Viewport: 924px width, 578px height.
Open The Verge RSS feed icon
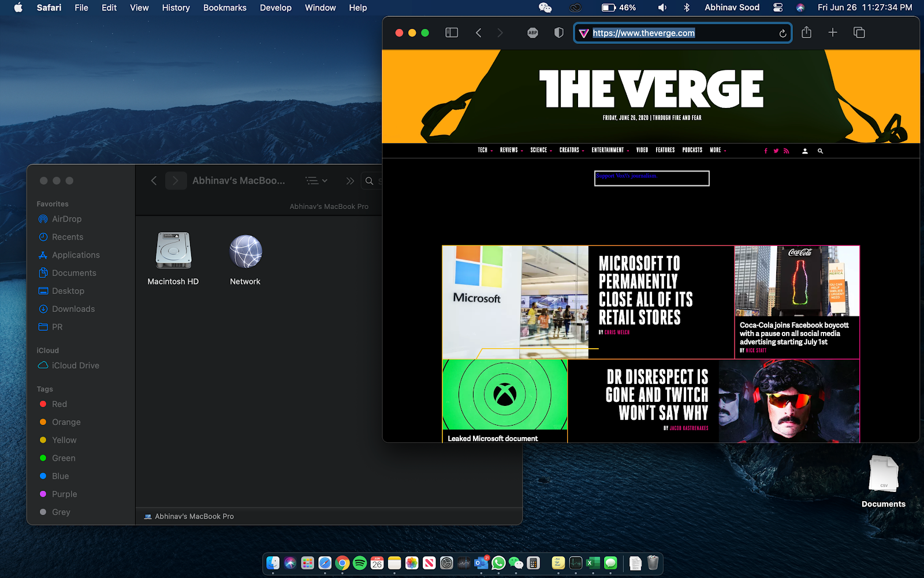pos(786,151)
